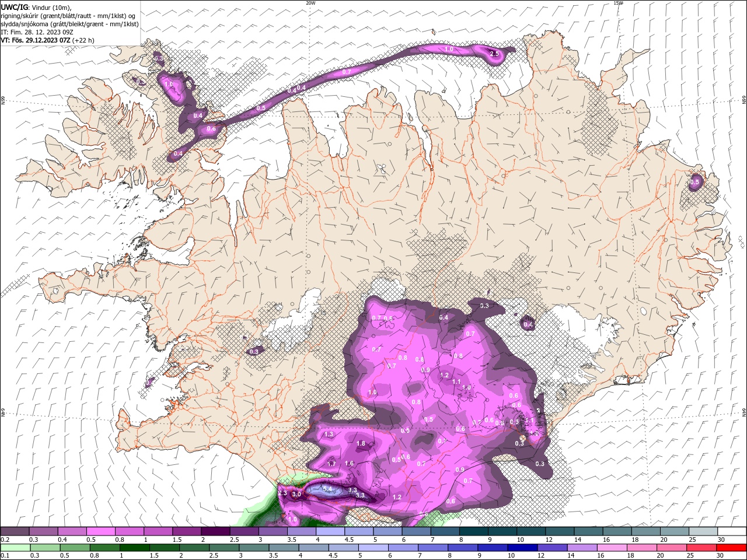Click the slydda/snjókoma legend description line
747x560 pixels.
pos(69,24)
